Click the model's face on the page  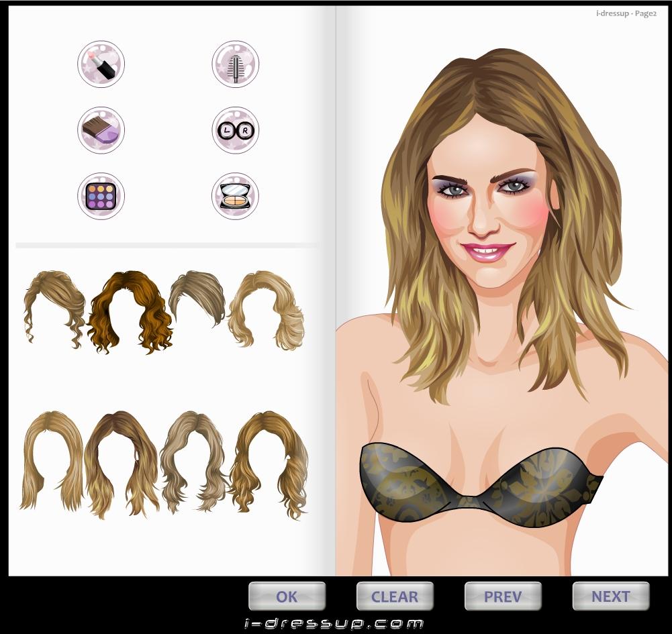click(x=485, y=201)
